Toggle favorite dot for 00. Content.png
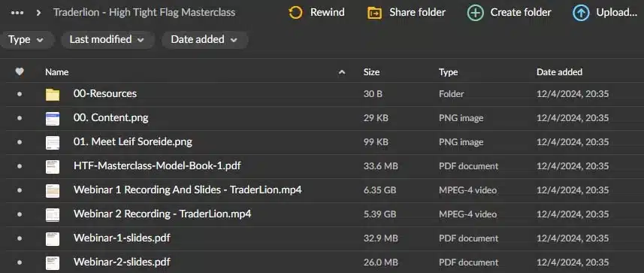The width and height of the screenshot is (644, 273). tap(20, 118)
